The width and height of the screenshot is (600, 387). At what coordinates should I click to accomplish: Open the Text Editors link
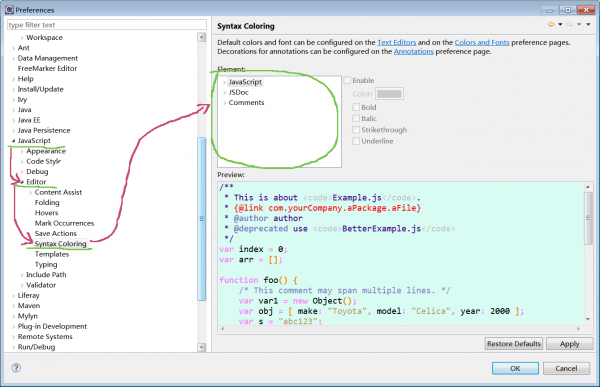point(396,42)
